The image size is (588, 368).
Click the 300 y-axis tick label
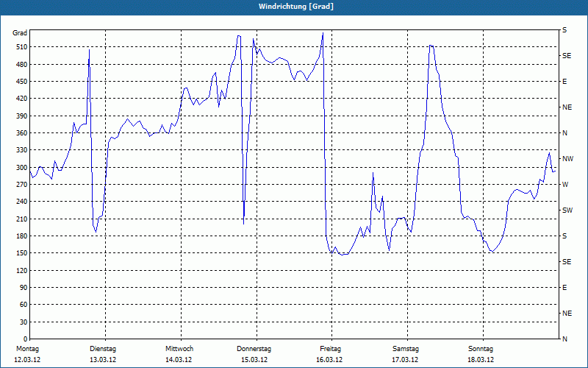click(x=21, y=168)
